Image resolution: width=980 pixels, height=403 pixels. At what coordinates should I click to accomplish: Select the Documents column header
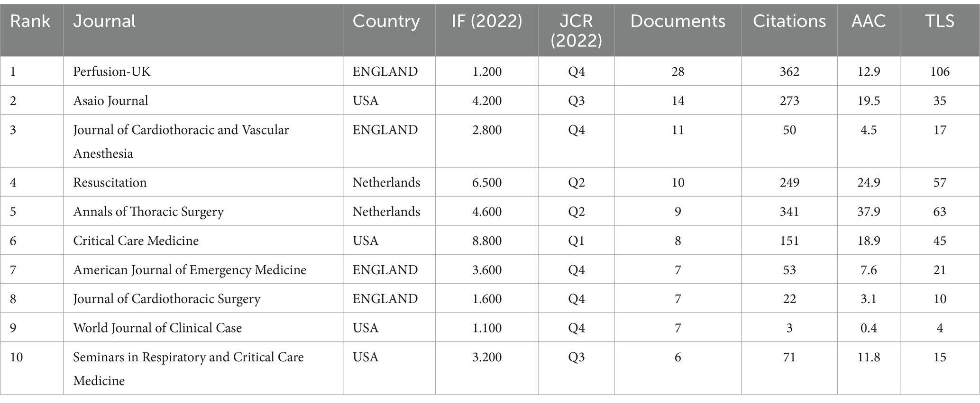(x=678, y=21)
